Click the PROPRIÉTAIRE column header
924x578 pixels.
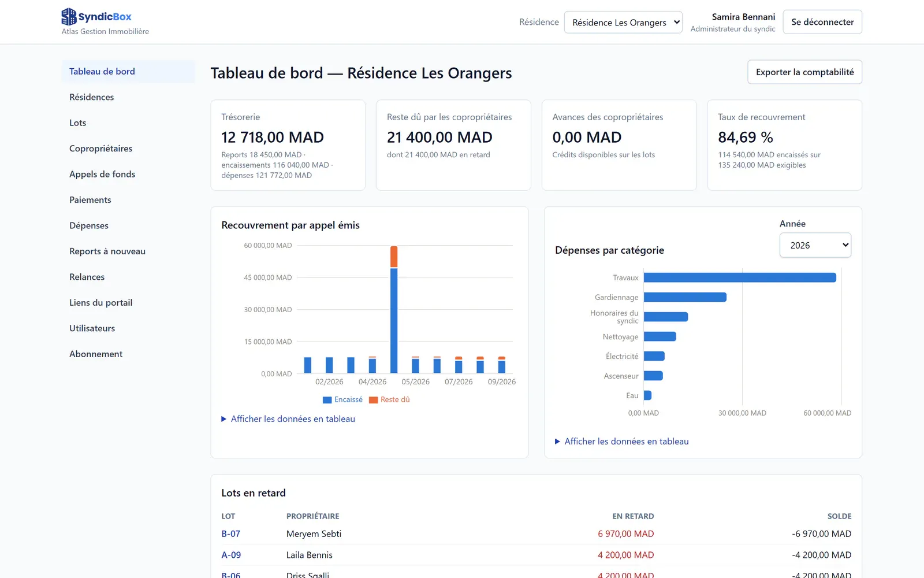click(x=313, y=516)
